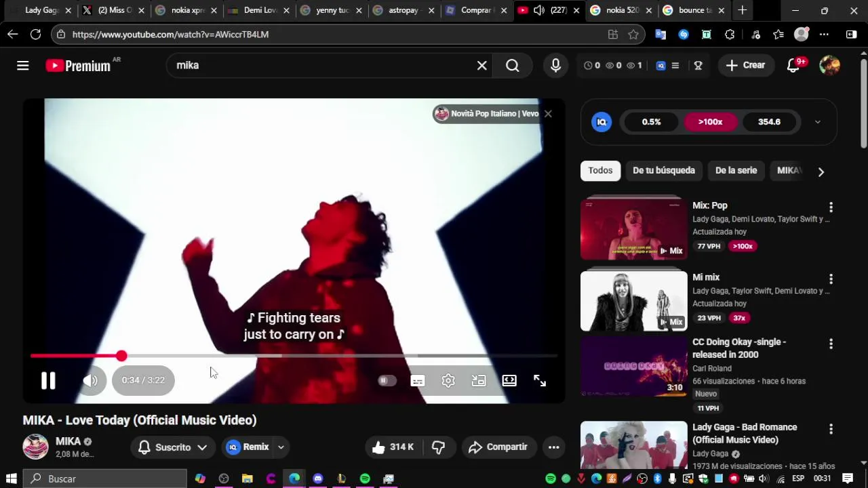Open options for Mix: Pop video

(x=831, y=207)
